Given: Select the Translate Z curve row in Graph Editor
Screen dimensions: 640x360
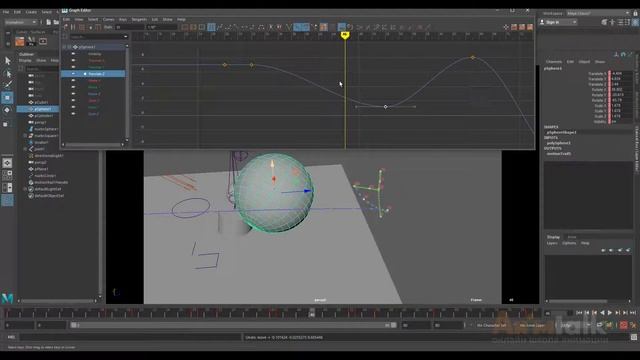Looking at the screenshot, I should (93, 74).
